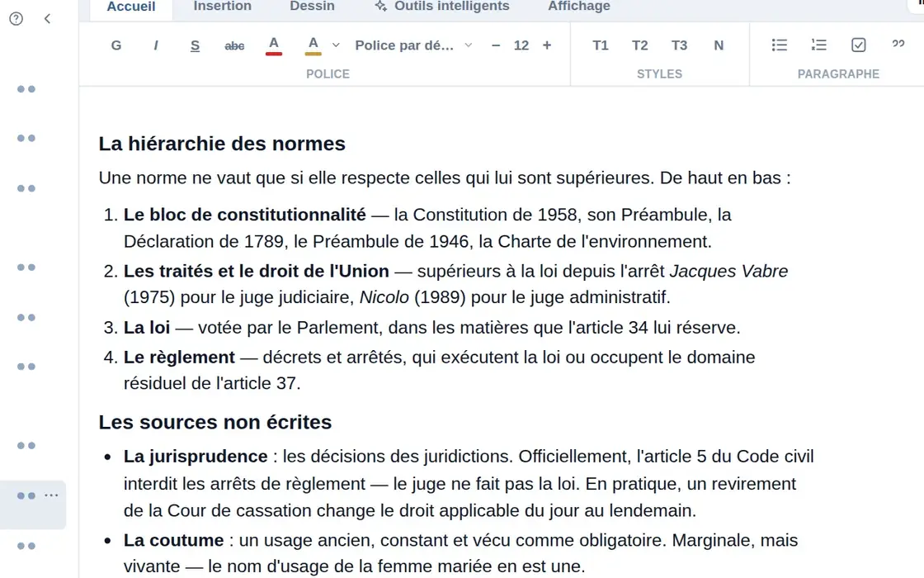The height and width of the screenshot is (578, 924).
Task: Apply the normal N style
Action: [719, 45]
